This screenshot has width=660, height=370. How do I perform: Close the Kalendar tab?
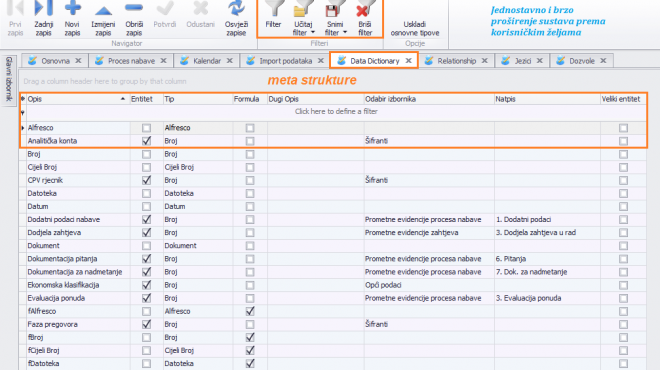(229, 61)
